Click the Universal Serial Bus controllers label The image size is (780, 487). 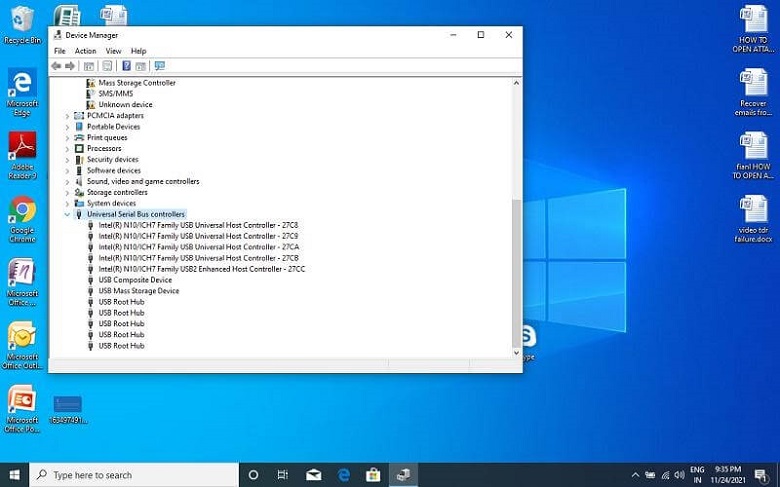click(x=136, y=214)
